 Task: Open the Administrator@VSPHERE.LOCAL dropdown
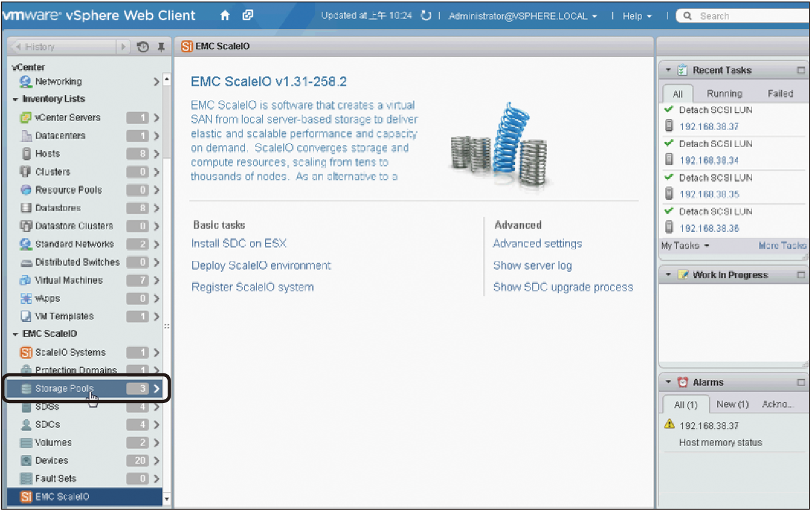pyautogui.click(x=523, y=16)
